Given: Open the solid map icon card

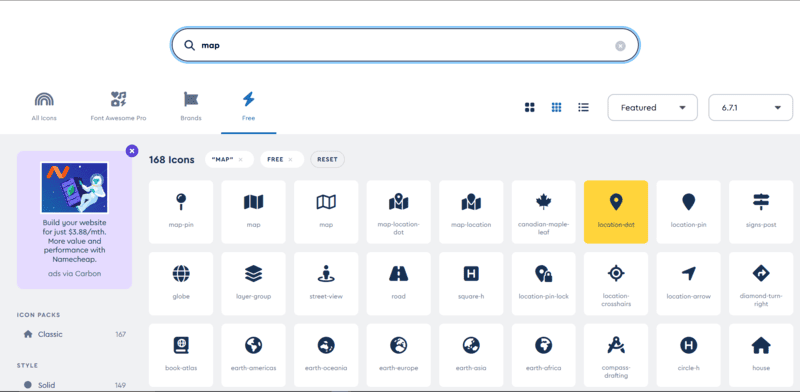Looking at the screenshot, I should 254,212.
